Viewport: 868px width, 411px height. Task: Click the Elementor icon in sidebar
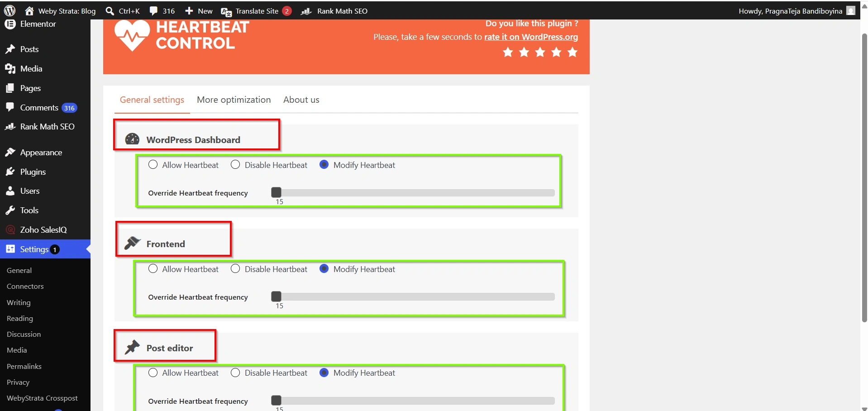point(10,24)
